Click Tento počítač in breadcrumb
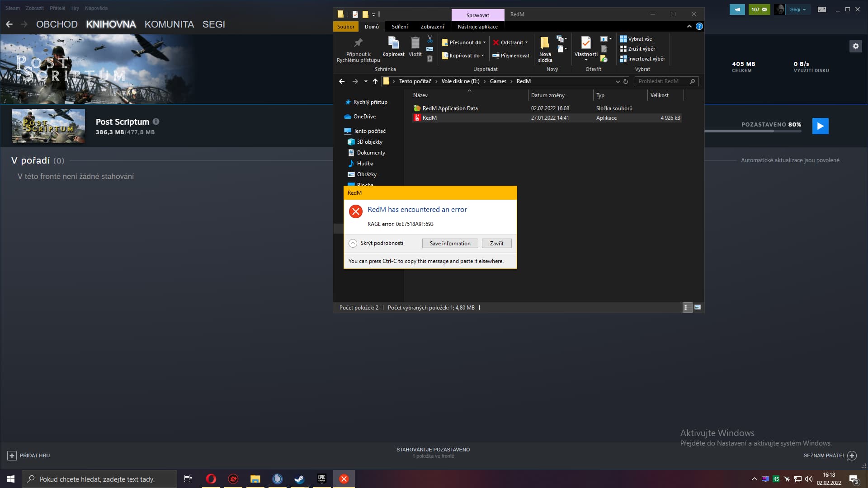This screenshot has width=868, height=488. (x=415, y=81)
